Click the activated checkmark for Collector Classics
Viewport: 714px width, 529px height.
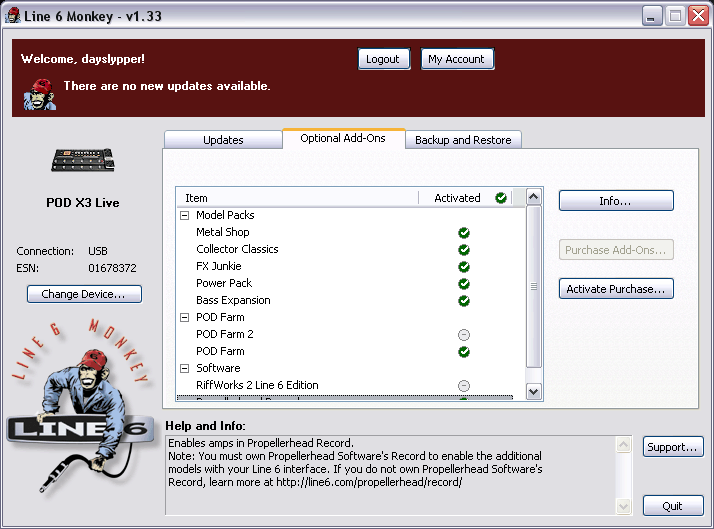click(464, 250)
